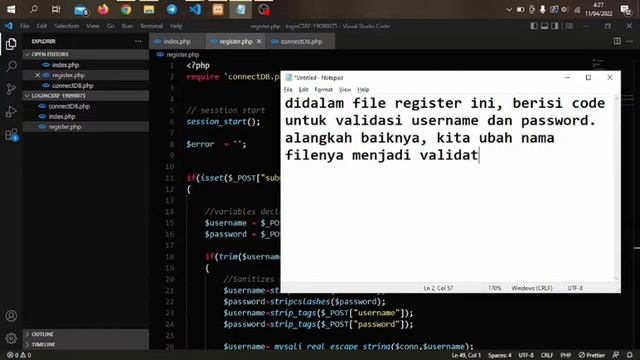Open the Windows taskbar search
This screenshot has height=360, width=640.
pos(34,9)
